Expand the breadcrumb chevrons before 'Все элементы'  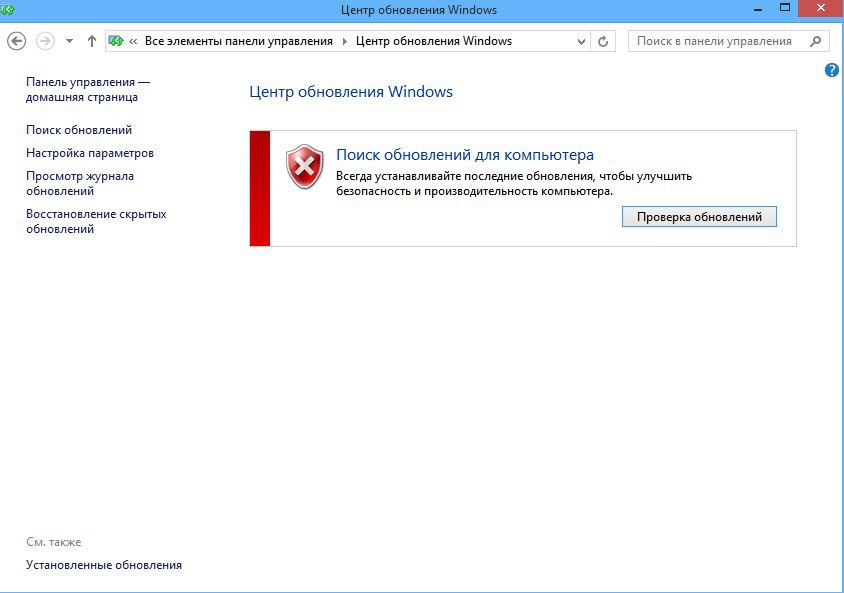[133, 41]
